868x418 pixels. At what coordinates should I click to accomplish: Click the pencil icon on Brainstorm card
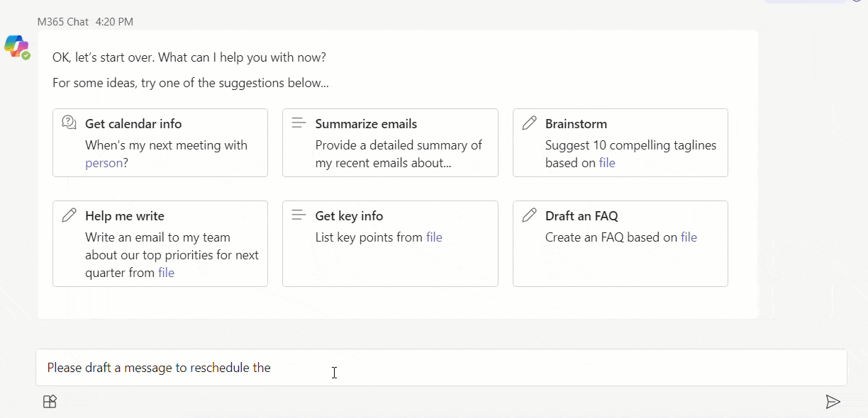pos(529,123)
